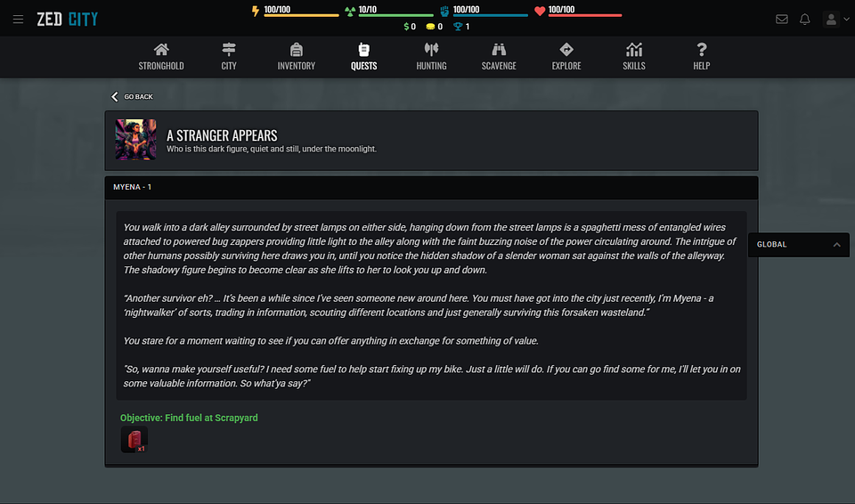This screenshot has height=504, width=855.
Task: Click the Stronghold house icon
Action: coord(161,50)
